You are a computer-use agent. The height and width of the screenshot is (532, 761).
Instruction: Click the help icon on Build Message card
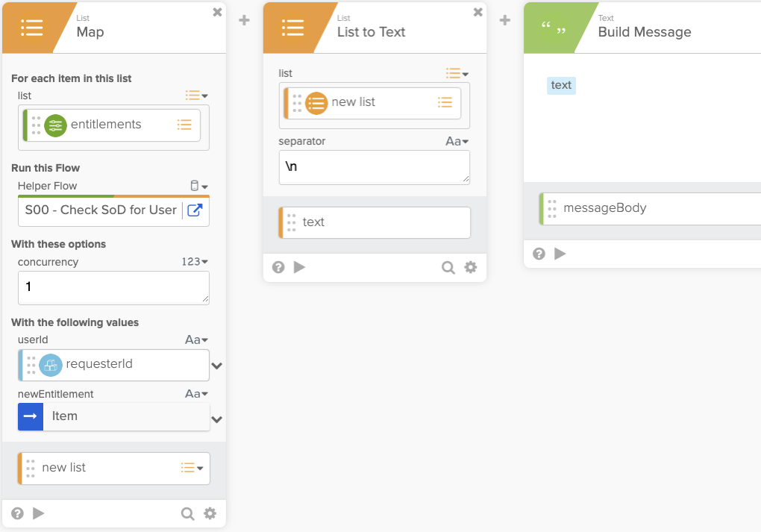[539, 254]
